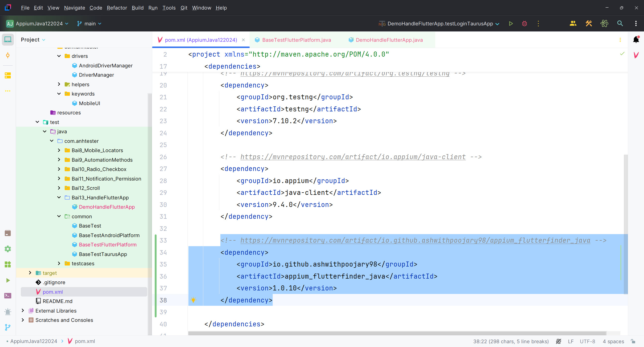644x347 pixels.
Task: Open the main branch dropdown
Action: tap(89, 24)
